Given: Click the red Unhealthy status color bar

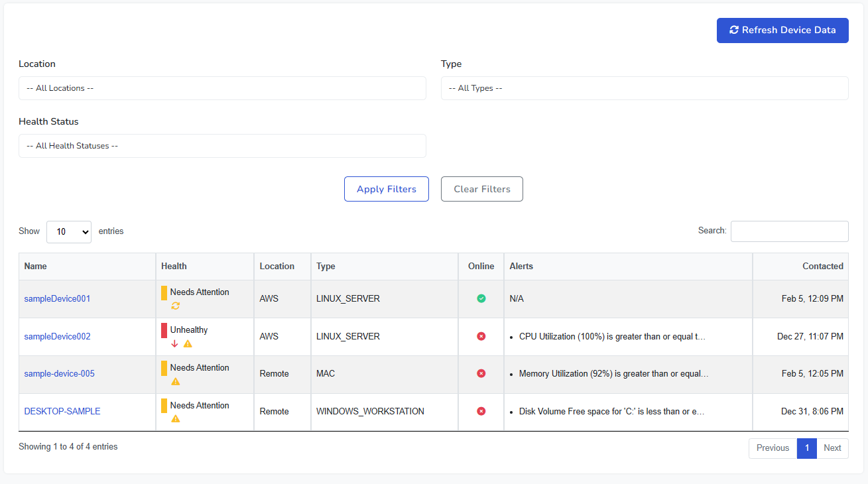Looking at the screenshot, I should coord(164,330).
